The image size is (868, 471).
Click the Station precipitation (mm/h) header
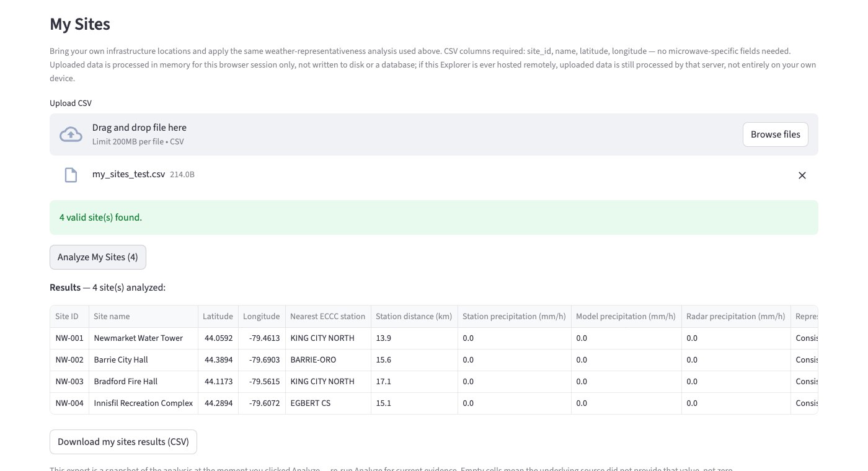pos(514,316)
